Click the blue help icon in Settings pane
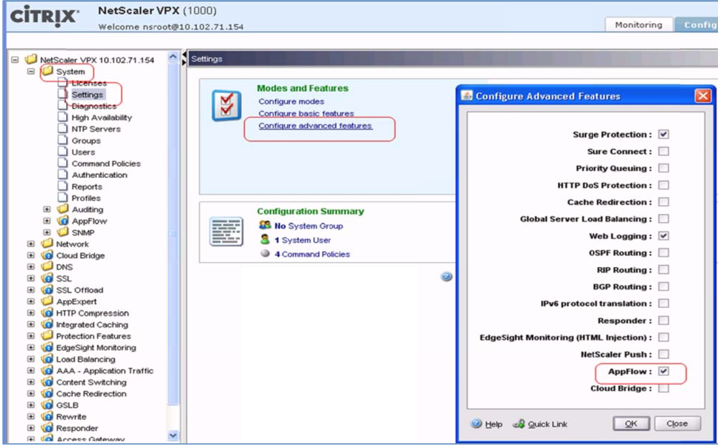Image resolution: width=718 pixels, height=447 pixels. pyautogui.click(x=446, y=276)
